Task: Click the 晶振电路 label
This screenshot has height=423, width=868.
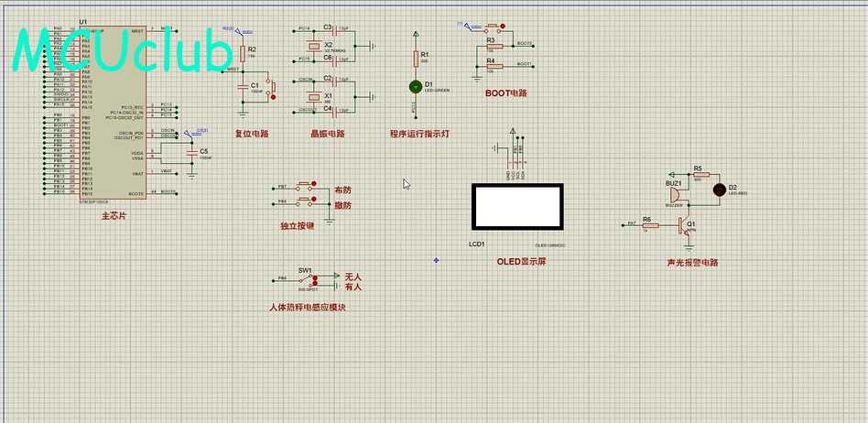Action: click(x=329, y=134)
